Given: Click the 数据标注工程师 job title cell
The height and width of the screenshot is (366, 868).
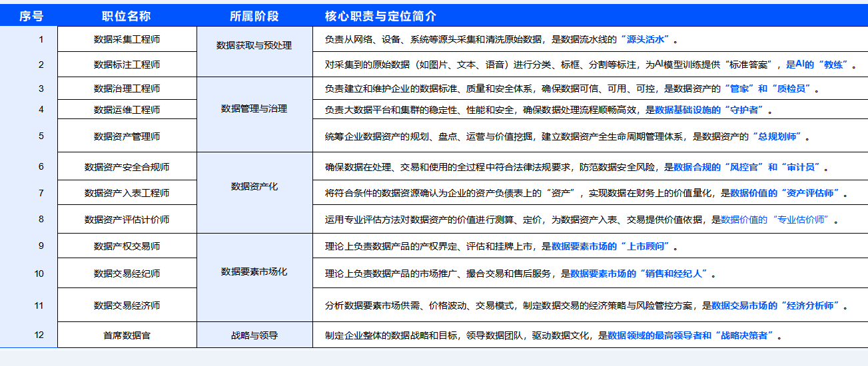Looking at the screenshot, I should pos(127,65).
